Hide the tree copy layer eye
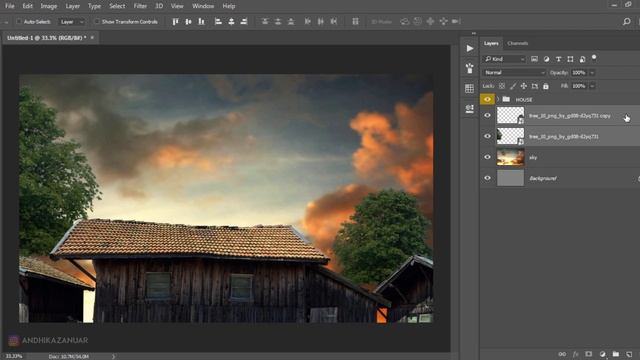Image resolution: width=640 pixels, height=360 pixels. 487,116
